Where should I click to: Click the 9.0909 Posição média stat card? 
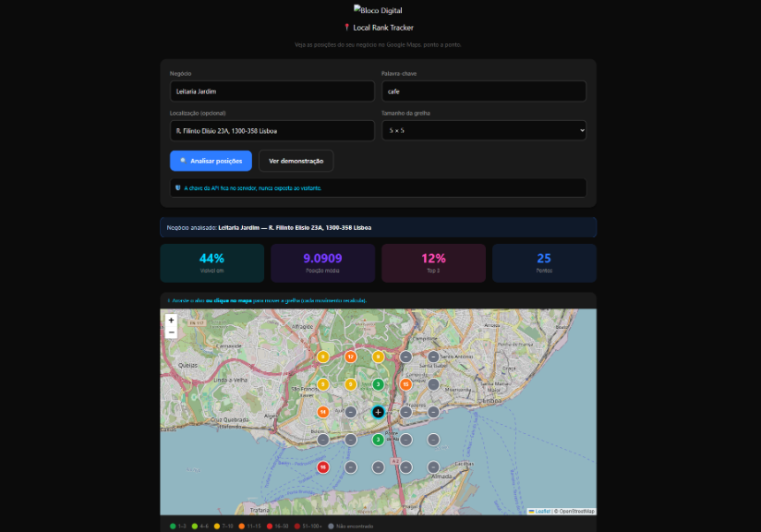pyautogui.click(x=322, y=263)
